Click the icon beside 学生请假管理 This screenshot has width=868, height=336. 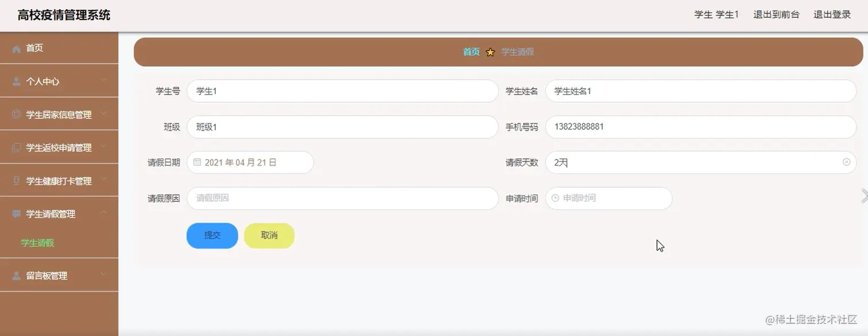point(15,213)
